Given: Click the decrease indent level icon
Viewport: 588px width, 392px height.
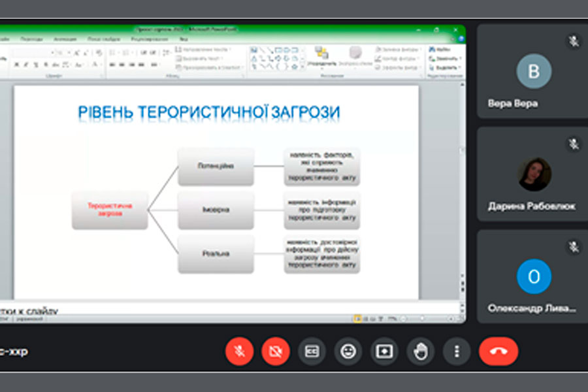Looking at the screenshot, I should 143,53.
